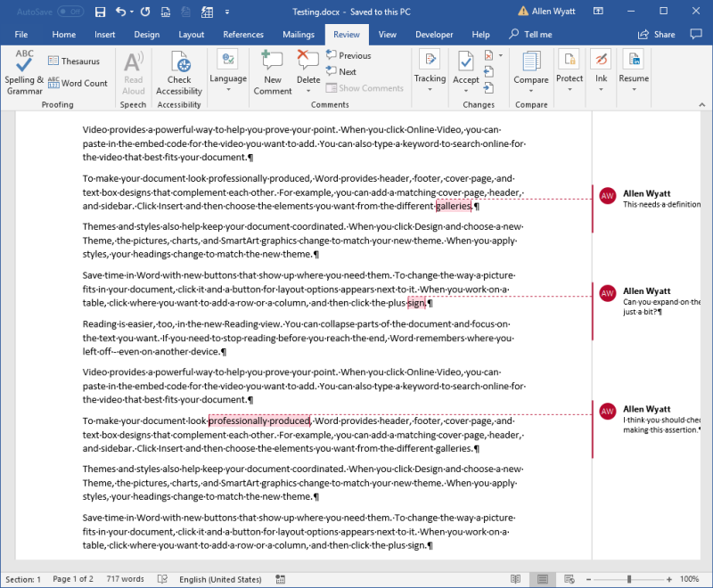The height and width of the screenshot is (588, 713).
Task: Select the Developer tab
Action: click(x=434, y=34)
